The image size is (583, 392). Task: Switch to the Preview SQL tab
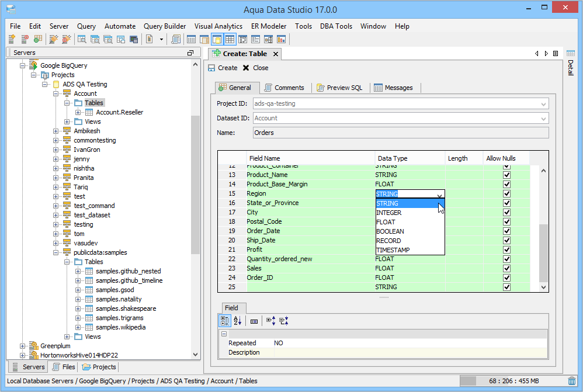click(x=339, y=88)
